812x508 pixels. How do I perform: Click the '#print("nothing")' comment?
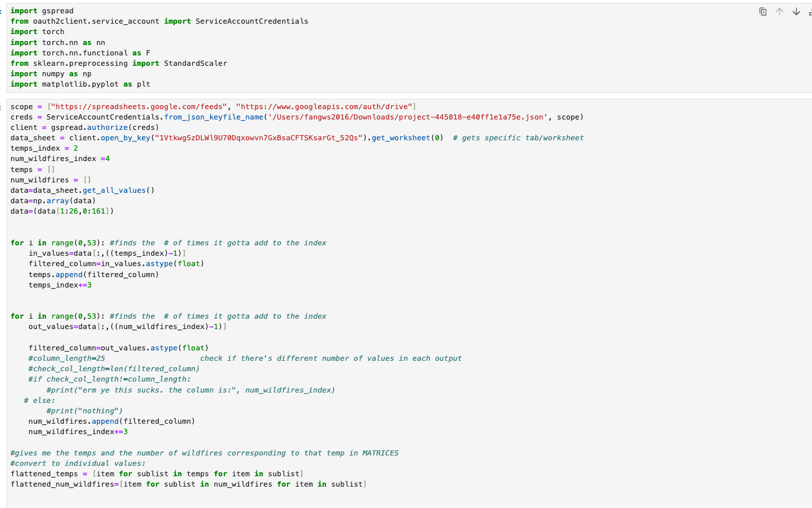click(85, 411)
